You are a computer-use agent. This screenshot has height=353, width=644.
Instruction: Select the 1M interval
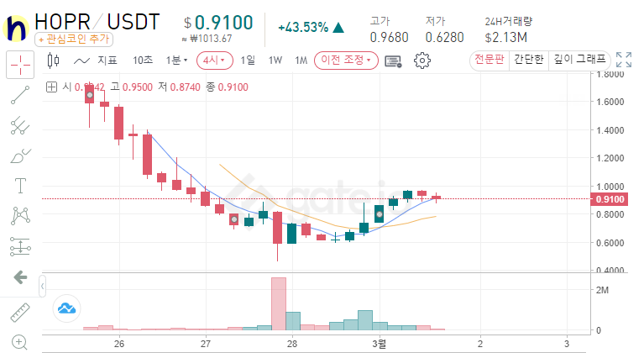pyautogui.click(x=301, y=61)
